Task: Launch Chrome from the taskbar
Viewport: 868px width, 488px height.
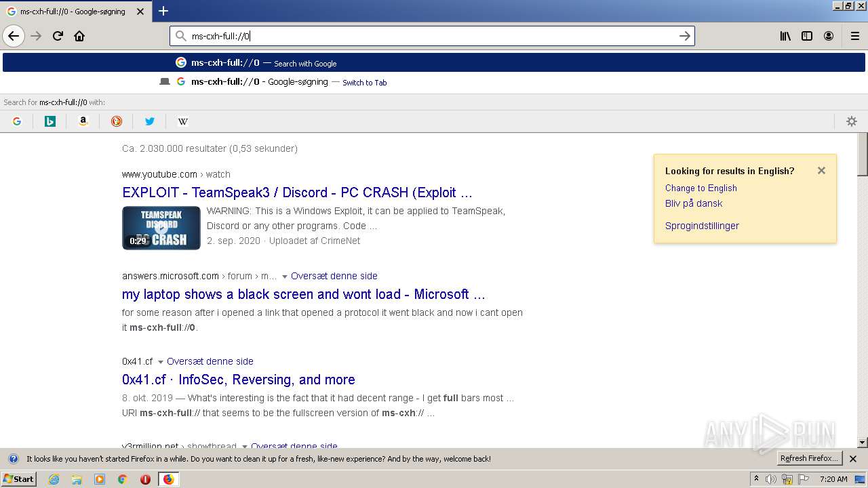Action: [x=122, y=479]
